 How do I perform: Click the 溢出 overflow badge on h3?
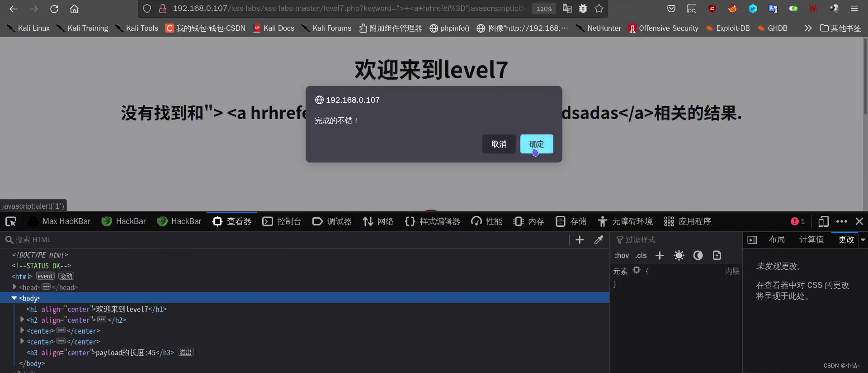pos(185,352)
